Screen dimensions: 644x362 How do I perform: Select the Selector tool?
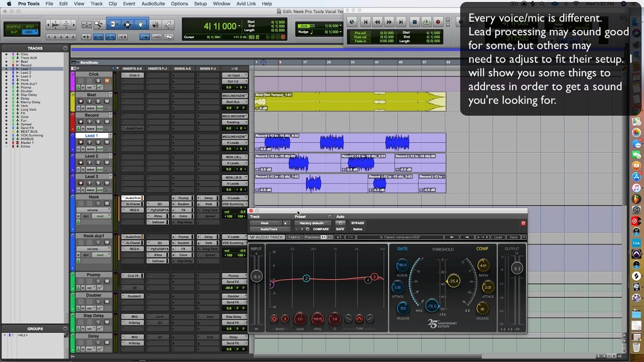(x=127, y=24)
